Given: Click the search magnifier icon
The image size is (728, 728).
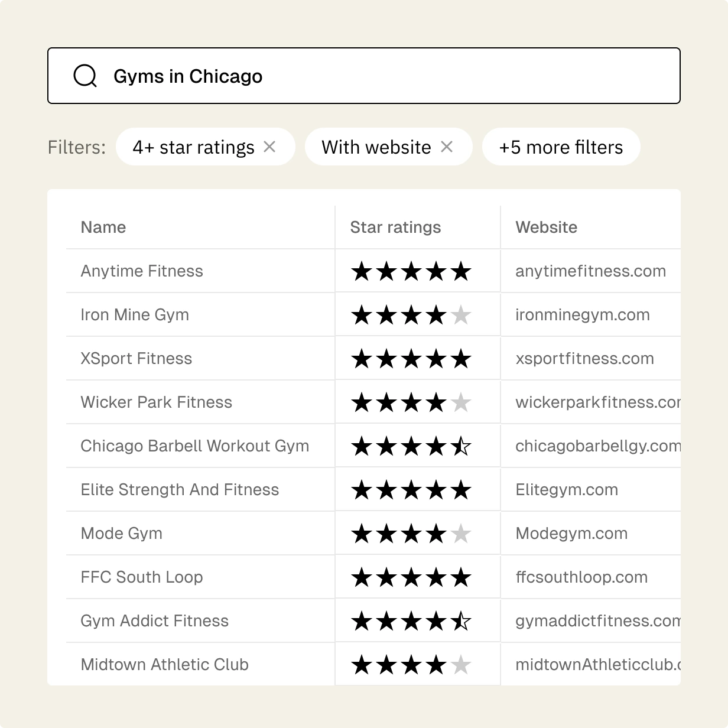Looking at the screenshot, I should [x=85, y=76].
